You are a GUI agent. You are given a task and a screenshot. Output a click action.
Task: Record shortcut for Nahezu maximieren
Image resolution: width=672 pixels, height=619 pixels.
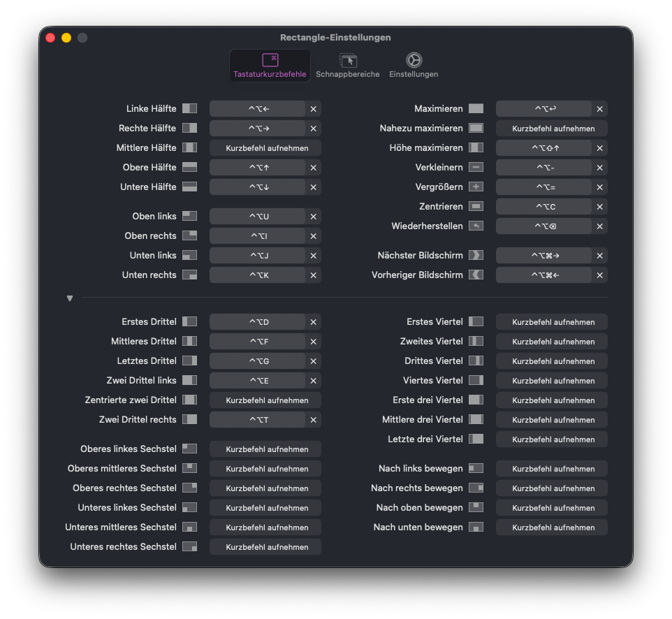pyautogui.click(x=552, y=129)
